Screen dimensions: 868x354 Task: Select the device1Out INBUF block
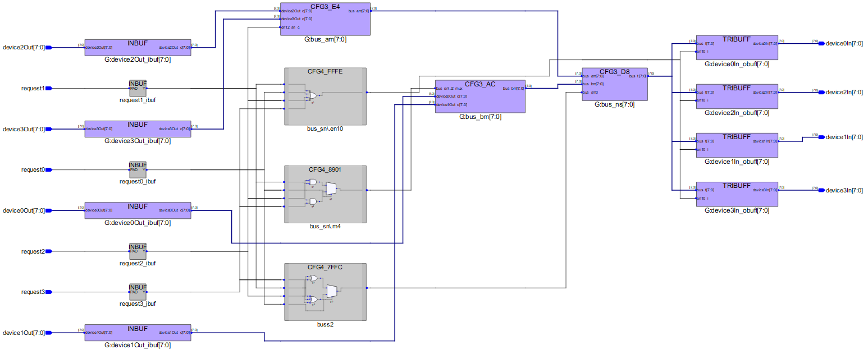pos(138,332)
